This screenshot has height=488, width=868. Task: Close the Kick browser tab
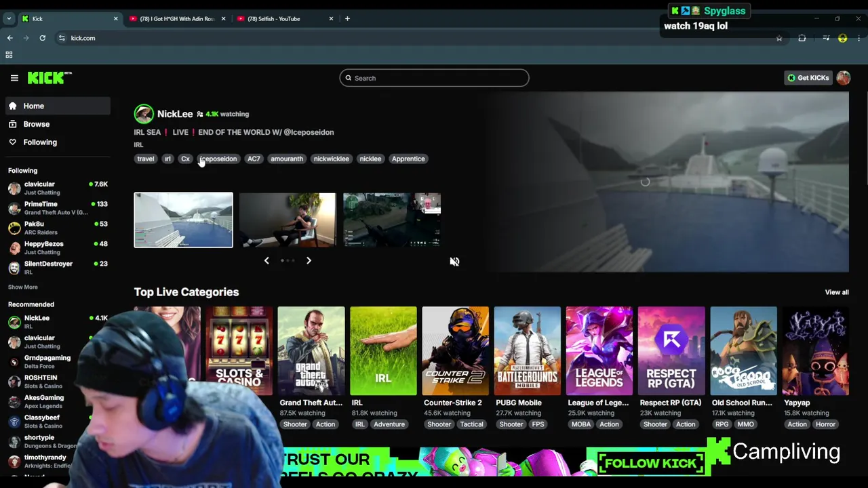pos(115,19)
